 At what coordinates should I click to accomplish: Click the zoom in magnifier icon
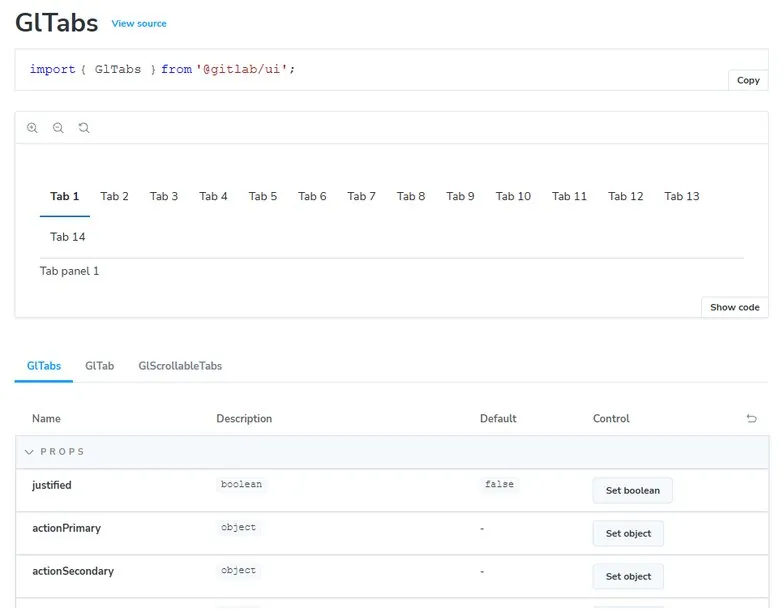32,128
